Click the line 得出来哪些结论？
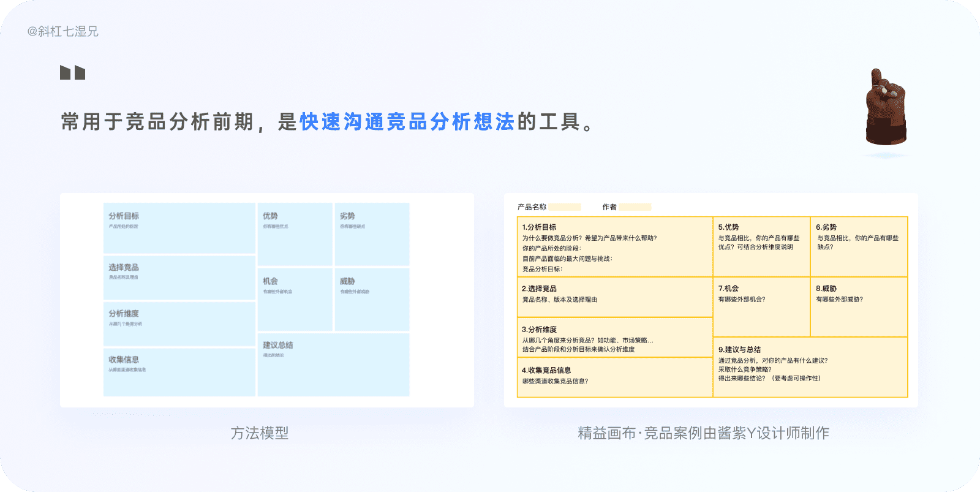Viewport: 980px width, 492px height. coord(742,379)
